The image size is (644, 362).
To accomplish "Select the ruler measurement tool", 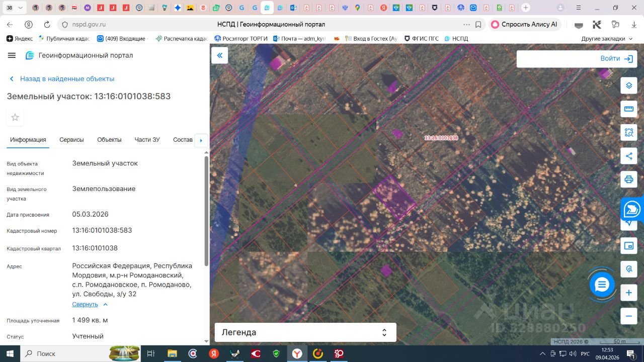I will pos(628,109).
